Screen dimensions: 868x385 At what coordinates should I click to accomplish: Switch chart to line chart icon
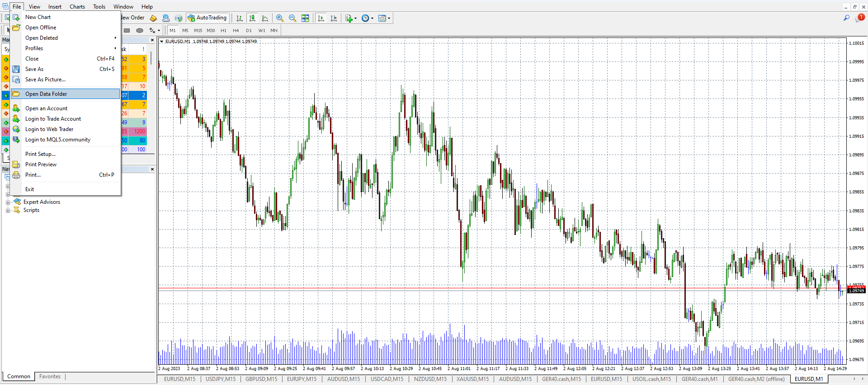(265, 18)
